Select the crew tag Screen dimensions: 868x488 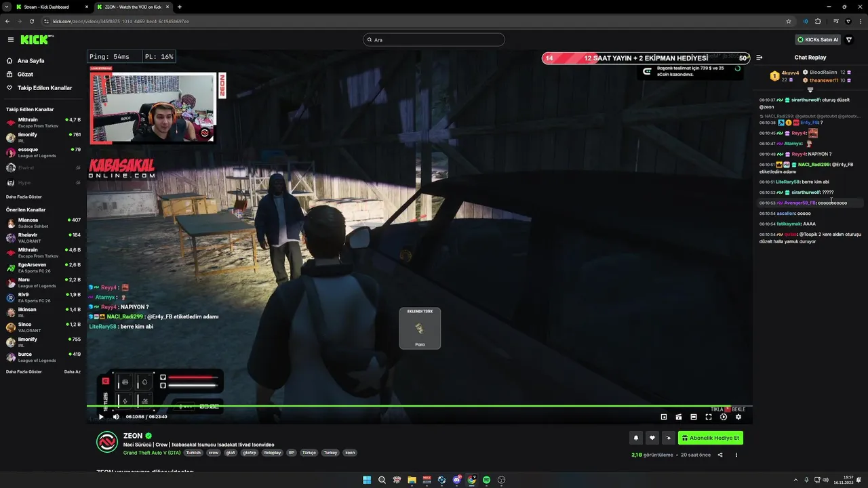(214, 453)
